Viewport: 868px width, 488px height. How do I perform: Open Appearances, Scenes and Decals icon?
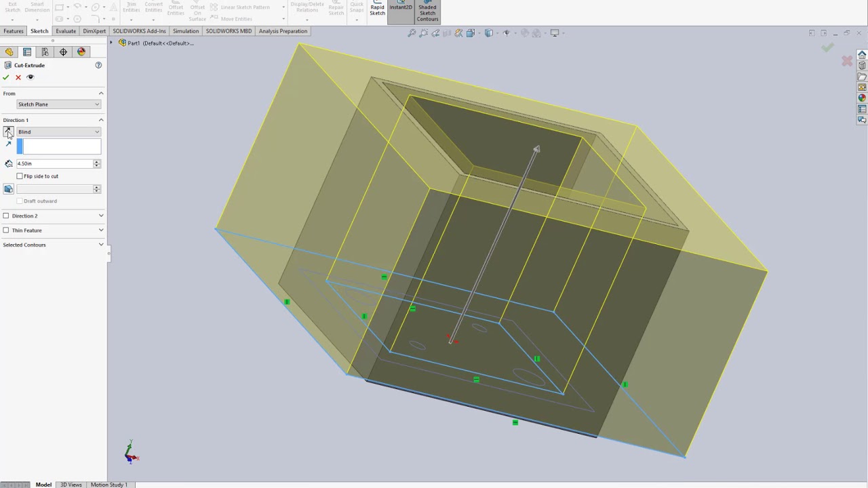(x=862, y=98)
